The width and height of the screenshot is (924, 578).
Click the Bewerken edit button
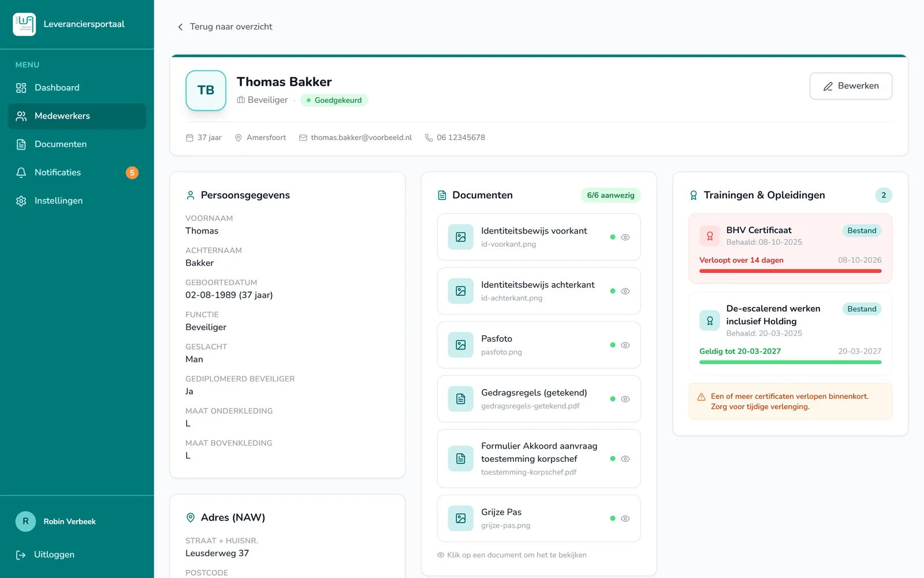point(851,86)
